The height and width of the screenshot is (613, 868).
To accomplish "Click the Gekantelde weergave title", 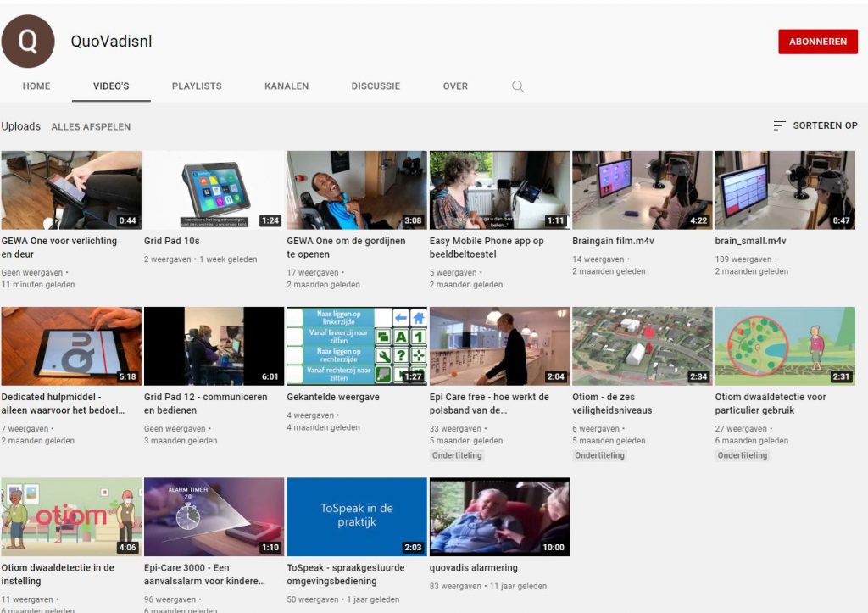I will (333, 397).
